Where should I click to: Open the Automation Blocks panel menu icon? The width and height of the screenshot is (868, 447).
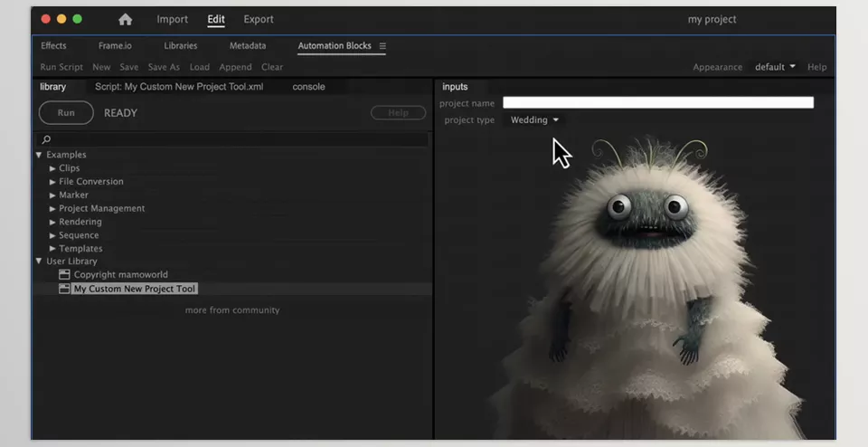(382, 46)
